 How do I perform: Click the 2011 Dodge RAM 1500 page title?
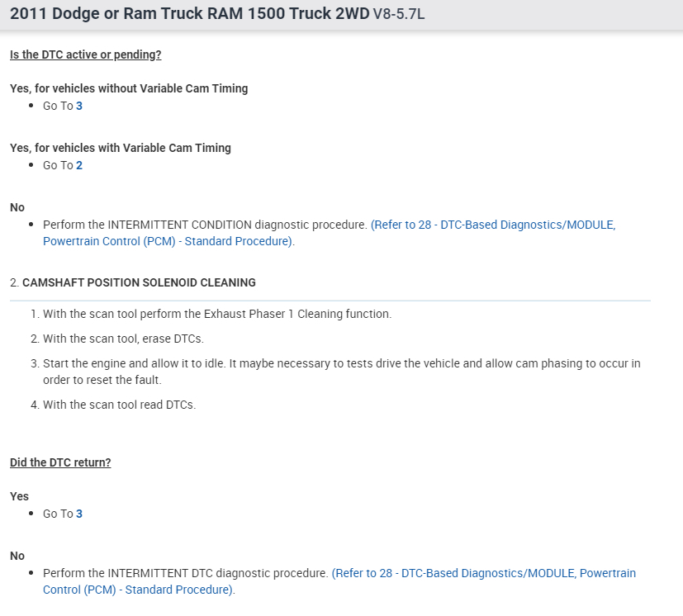pyautogui.click(x=189, y=15)
